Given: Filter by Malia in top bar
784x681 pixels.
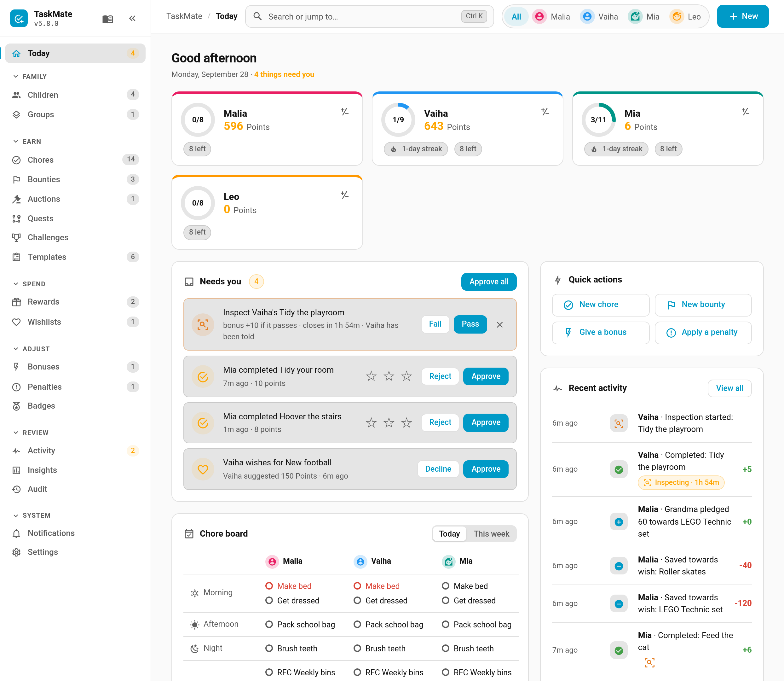Looking at the screenshot, I should pyautogui.click(x=551, y=17).
